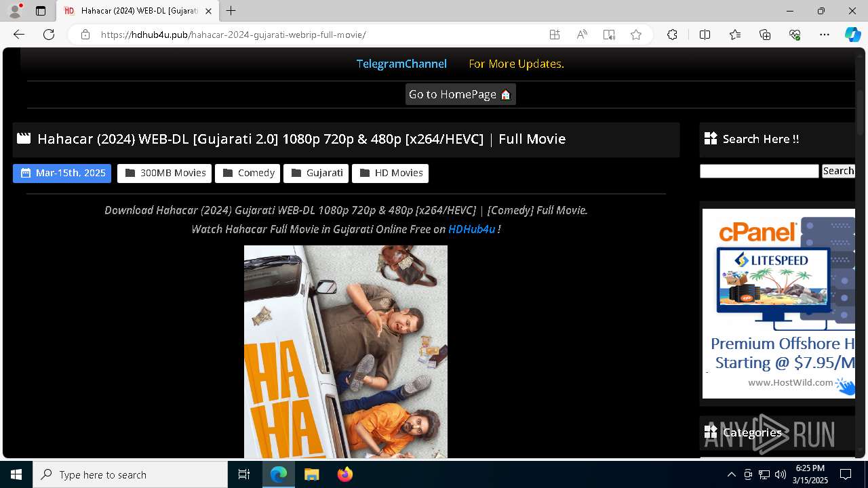Screen dimensions: 868x488
Task: Click the Hahacar movie poster
Action: pos(346,351)
